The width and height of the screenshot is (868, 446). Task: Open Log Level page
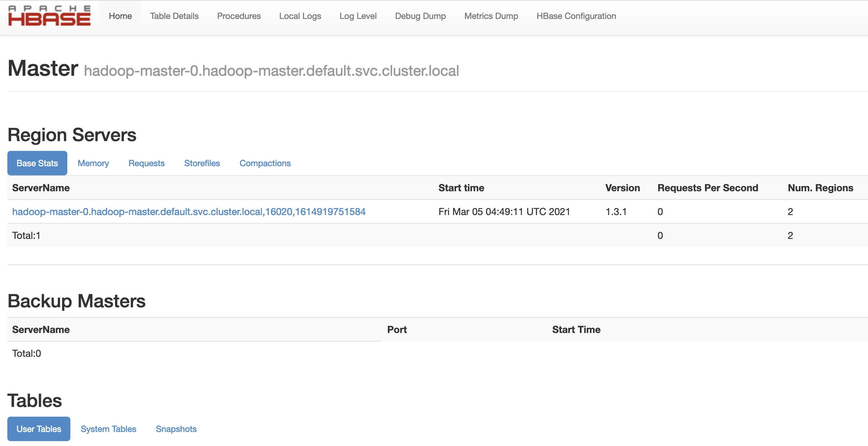358,16
